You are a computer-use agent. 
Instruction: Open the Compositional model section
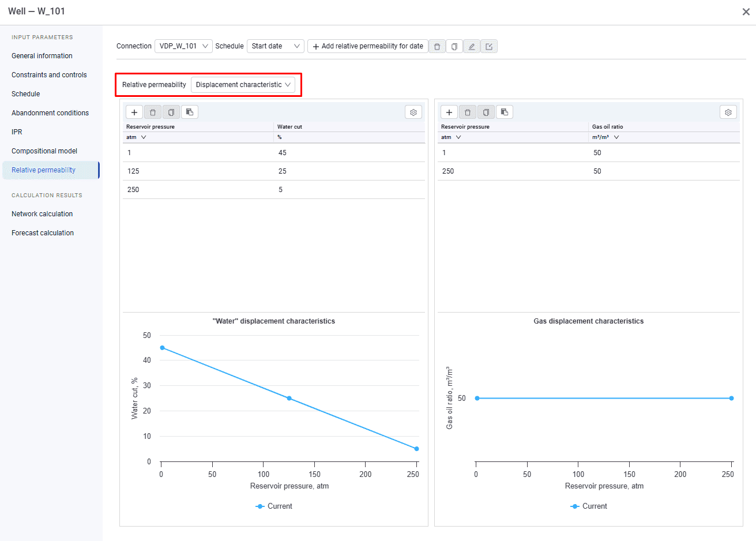click(44, 151)
